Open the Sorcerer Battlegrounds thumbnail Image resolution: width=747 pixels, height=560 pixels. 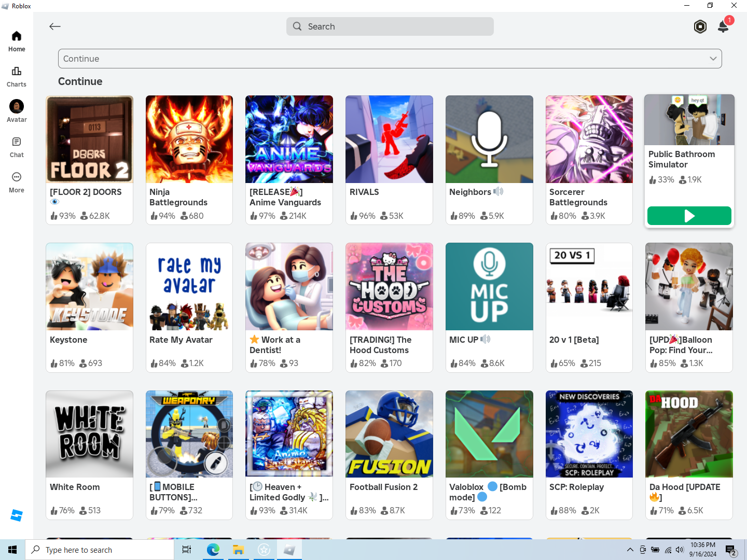coord(589,139)
